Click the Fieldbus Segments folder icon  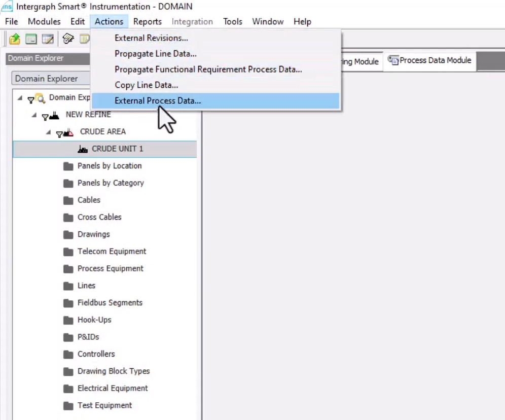click(x=68, y=303)
